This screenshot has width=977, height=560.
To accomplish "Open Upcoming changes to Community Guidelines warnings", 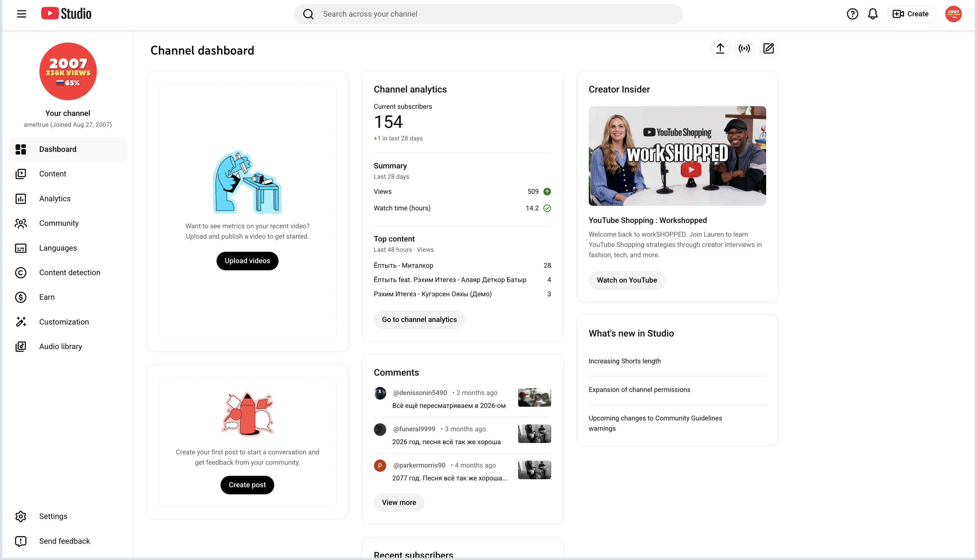I will click(655, 424).
